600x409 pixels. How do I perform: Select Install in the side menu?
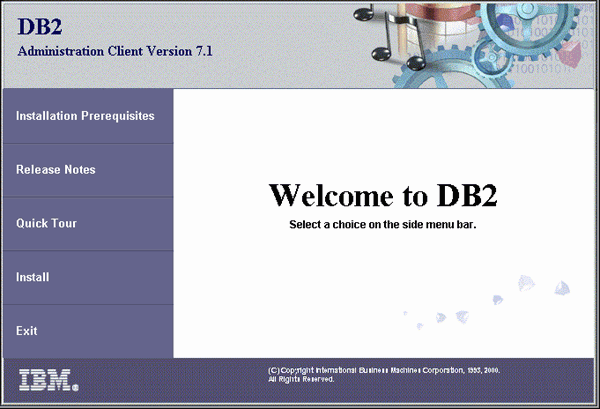coord(88,277)
